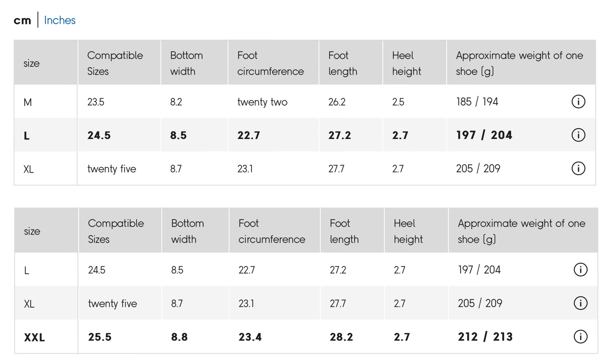Click second table's Foot circumference header
This screenshot has width=613, height=364.
(x=272, y=231)
